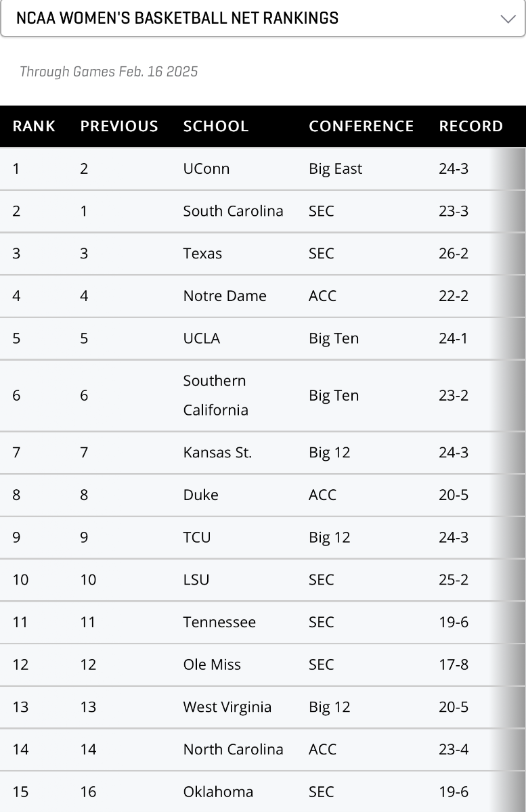Click the LSU school entry
The height and width of the screenshot is (812, 526).
pos(196,580)
